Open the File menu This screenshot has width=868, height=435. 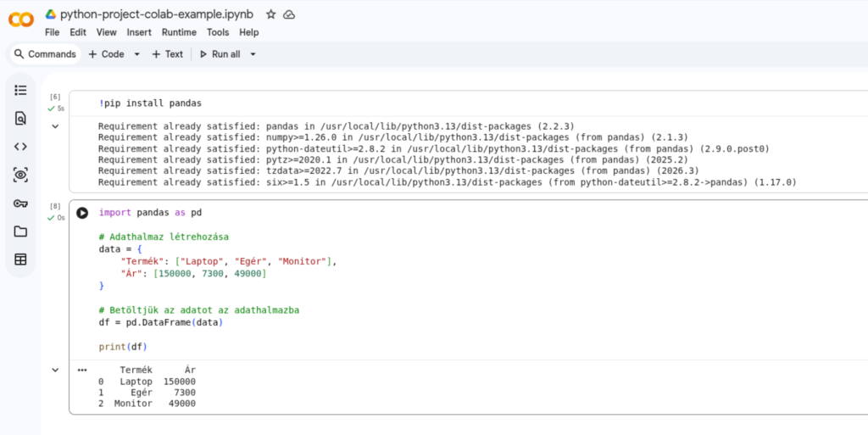click(52, 33)
